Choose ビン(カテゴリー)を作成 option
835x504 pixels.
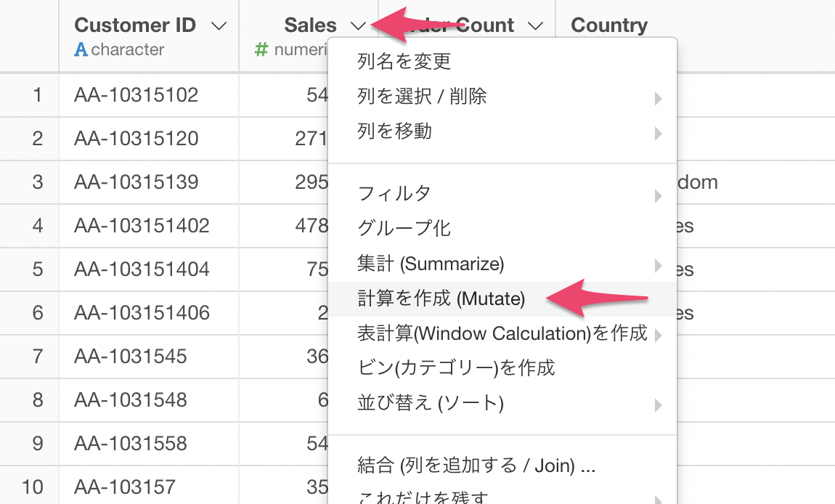[x=456, y=368]
